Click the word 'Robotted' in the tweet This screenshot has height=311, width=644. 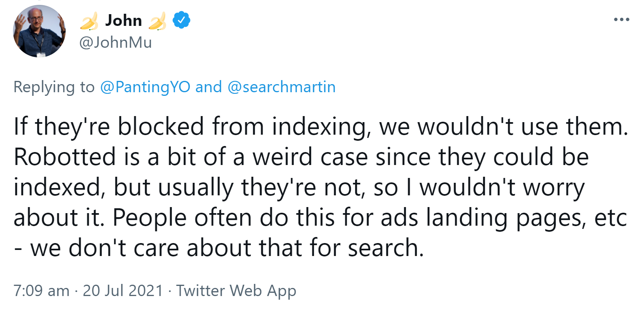pos(65,157)
